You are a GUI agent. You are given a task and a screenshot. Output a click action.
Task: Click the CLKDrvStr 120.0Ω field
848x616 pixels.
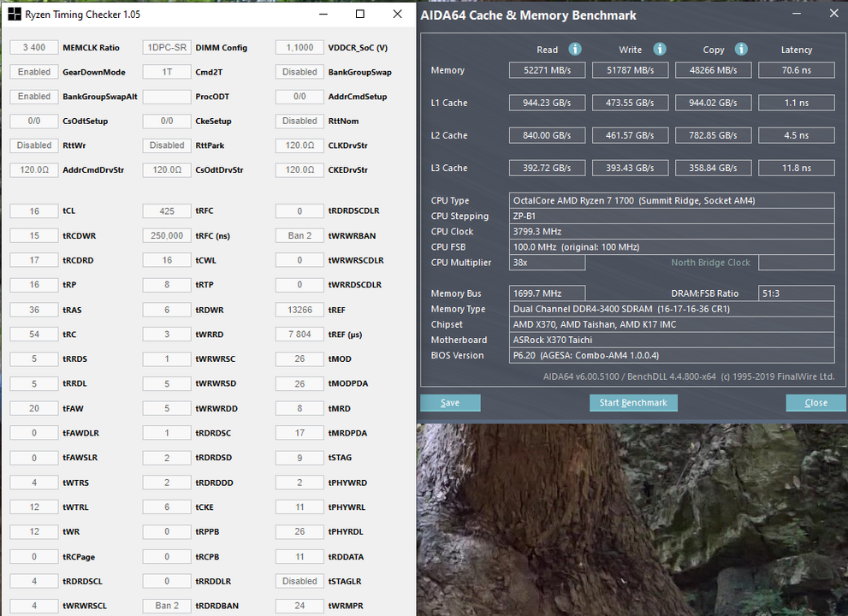coord(299,145)
